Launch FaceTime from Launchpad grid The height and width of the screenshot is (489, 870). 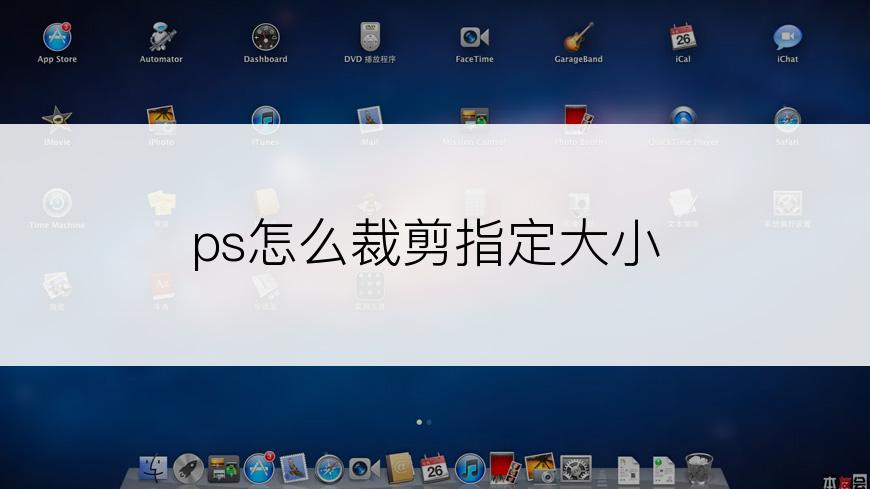[474, 37]
